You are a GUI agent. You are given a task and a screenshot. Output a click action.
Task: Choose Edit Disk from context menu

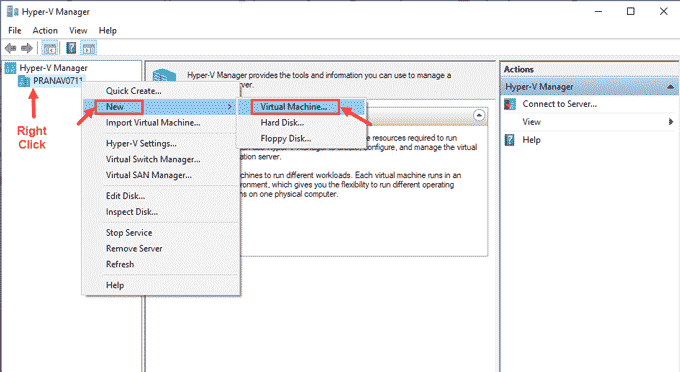click(160, 196)
